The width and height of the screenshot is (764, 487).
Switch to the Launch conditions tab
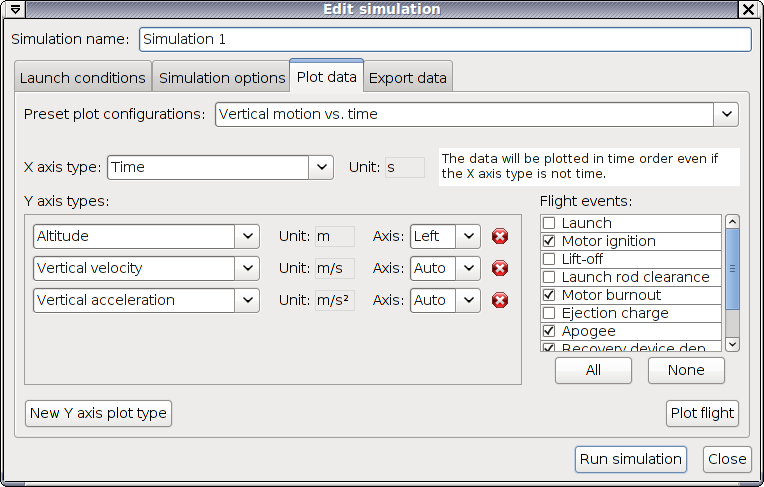pyautogui.click(x=83, y=78)
